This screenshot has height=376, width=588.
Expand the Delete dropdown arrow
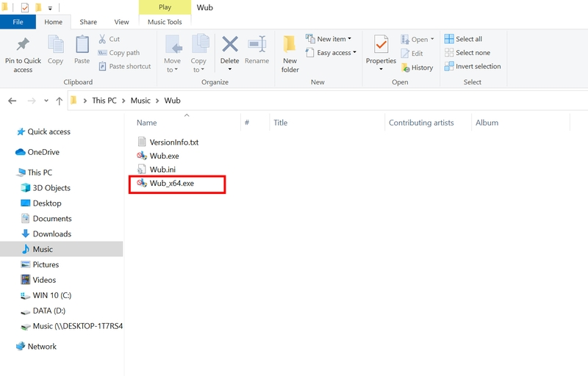[x=230, y=69]
